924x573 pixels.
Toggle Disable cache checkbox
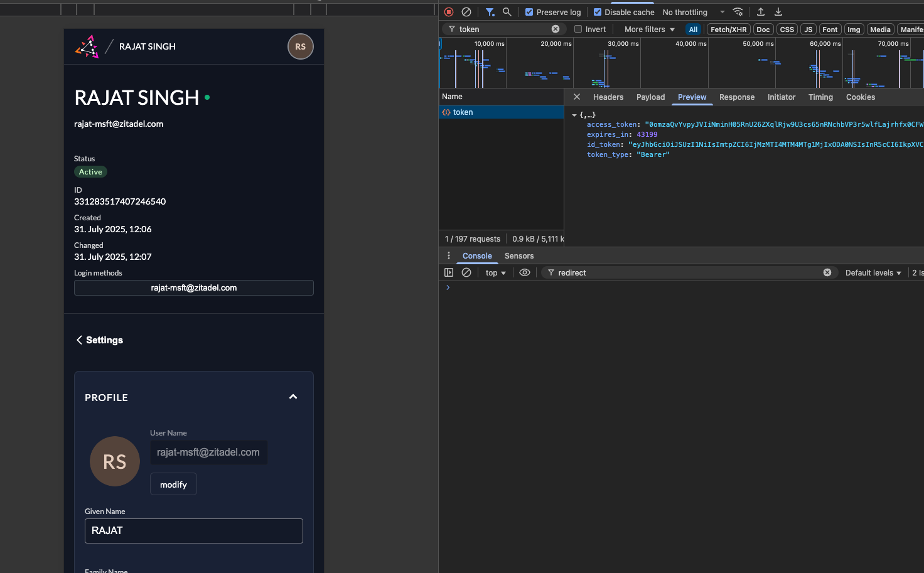(598, 12)
